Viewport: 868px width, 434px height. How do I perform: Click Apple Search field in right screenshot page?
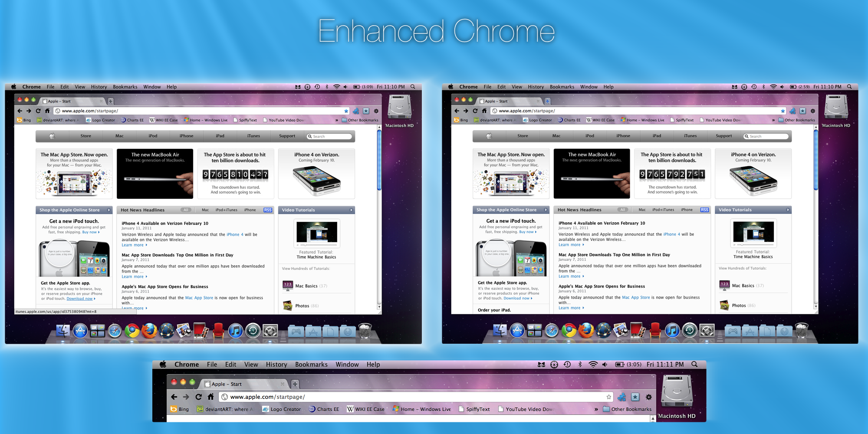766,136
